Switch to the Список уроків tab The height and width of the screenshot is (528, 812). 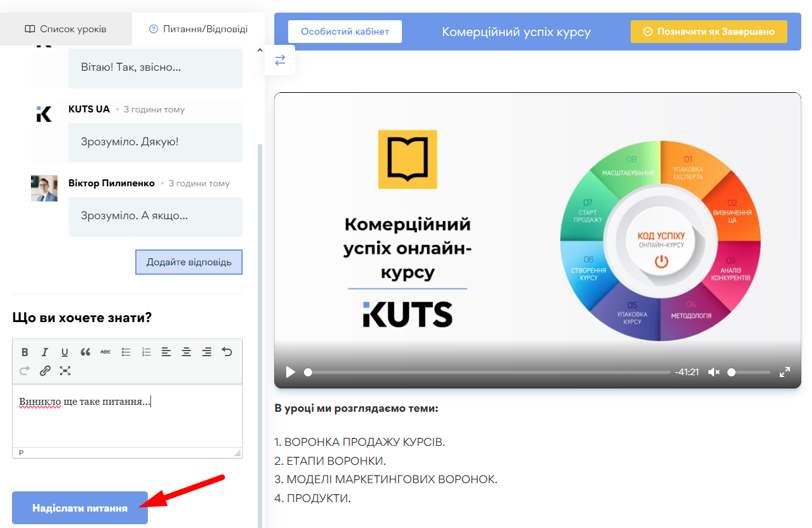point(66,29)
